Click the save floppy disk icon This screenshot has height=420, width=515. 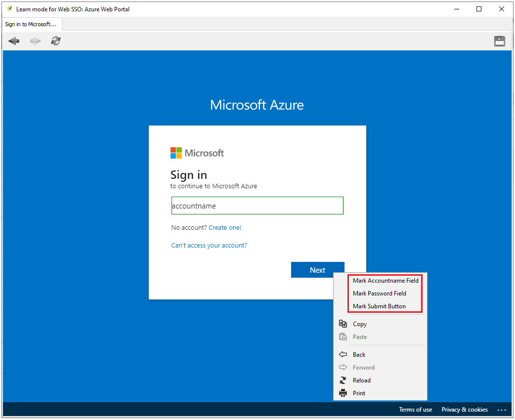500,41
